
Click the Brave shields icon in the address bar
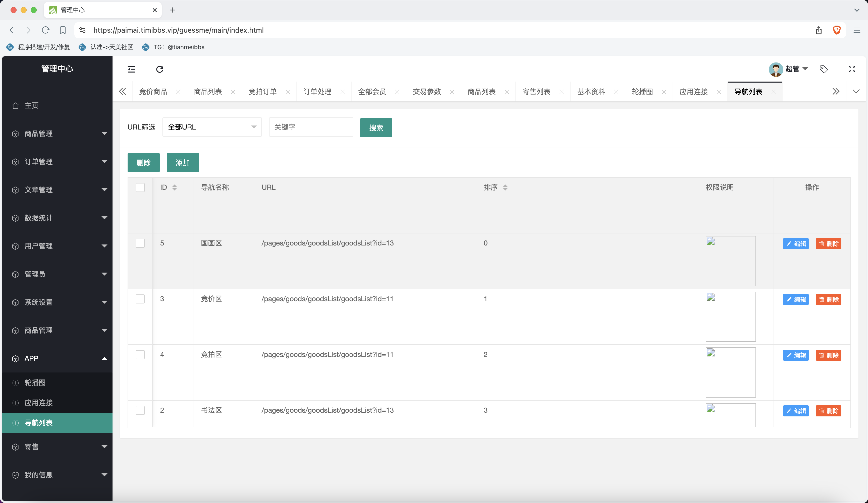(837, 30)
